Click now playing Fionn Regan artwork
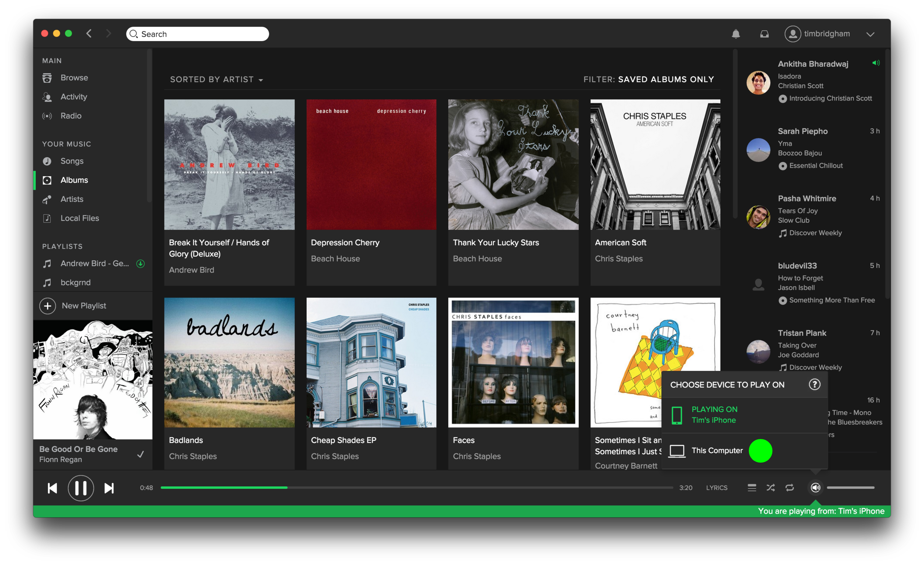The image size is (924, 565). [93, 379]
